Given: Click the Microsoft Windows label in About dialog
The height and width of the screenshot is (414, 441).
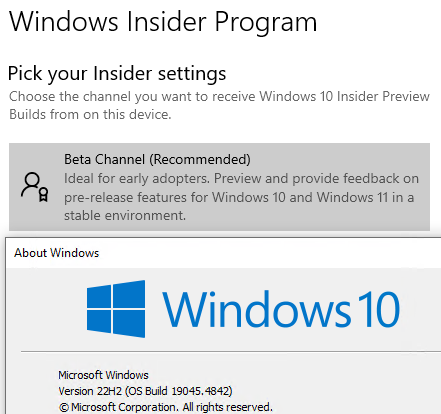Looking at the screenshot, I should [103, 375].
